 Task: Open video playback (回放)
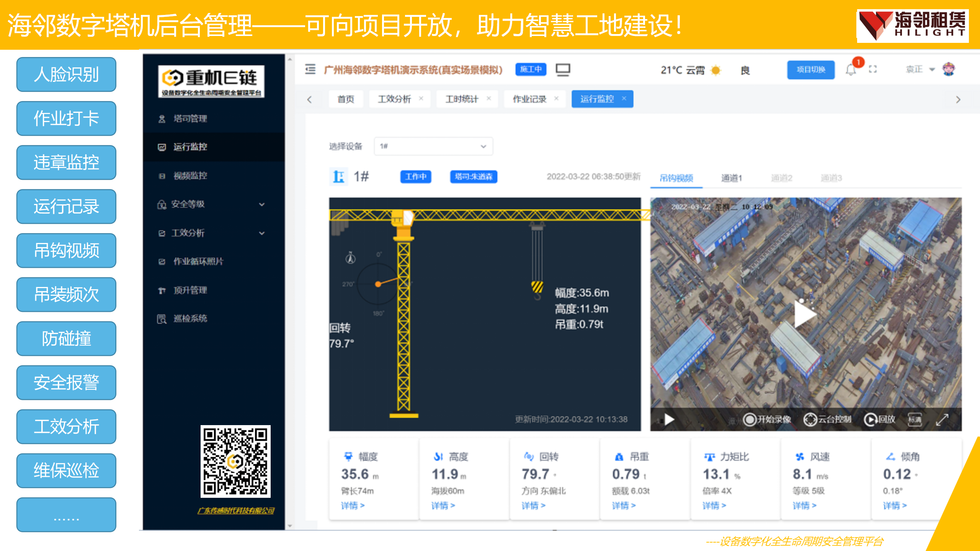(x=880, y=419)
